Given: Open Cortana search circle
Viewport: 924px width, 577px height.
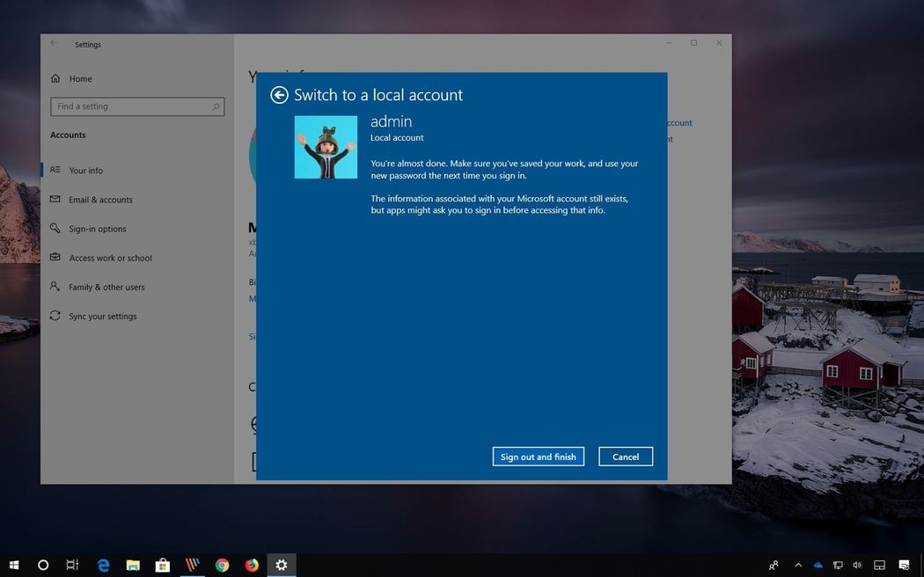Looking at the screenshot, I should pyautogui.click(x=43, y=565).
